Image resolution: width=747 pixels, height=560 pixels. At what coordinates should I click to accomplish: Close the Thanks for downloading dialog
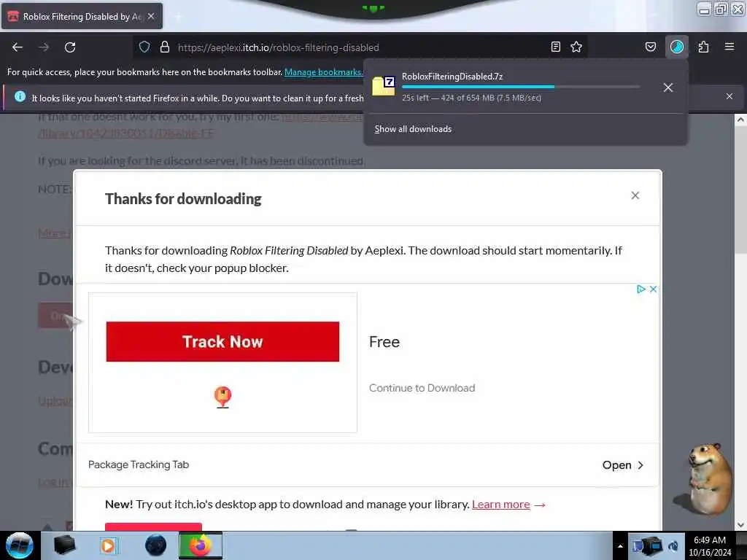[635, 195]
